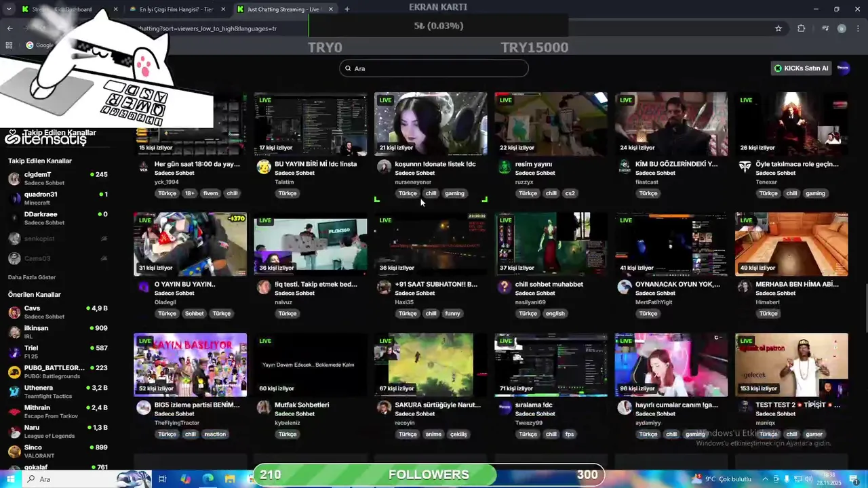Open stream title Mutfak Sohbetleri
This screenshot has width=868, height=488.
click(302, 405)
